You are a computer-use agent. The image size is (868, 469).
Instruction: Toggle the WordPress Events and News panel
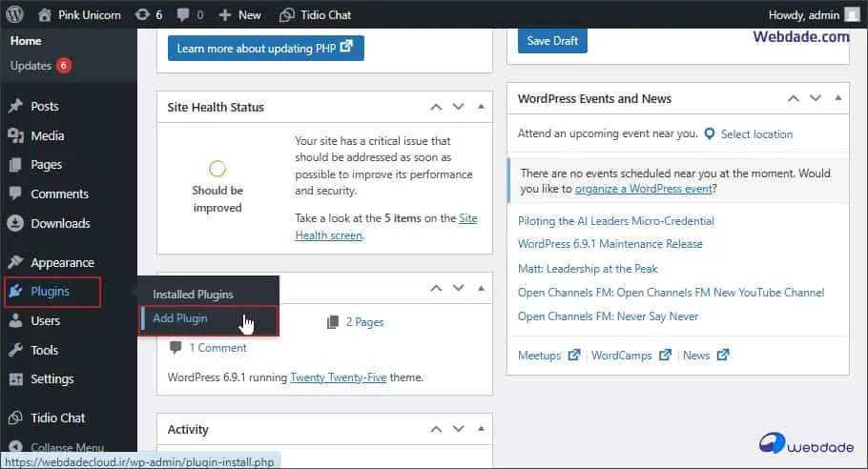point(838,98)
